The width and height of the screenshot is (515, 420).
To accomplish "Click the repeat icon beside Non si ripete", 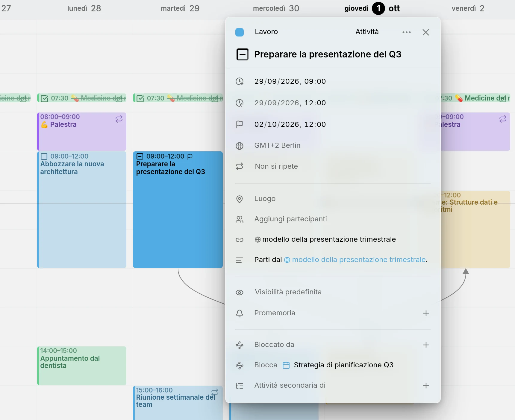I will pos(240,166).
